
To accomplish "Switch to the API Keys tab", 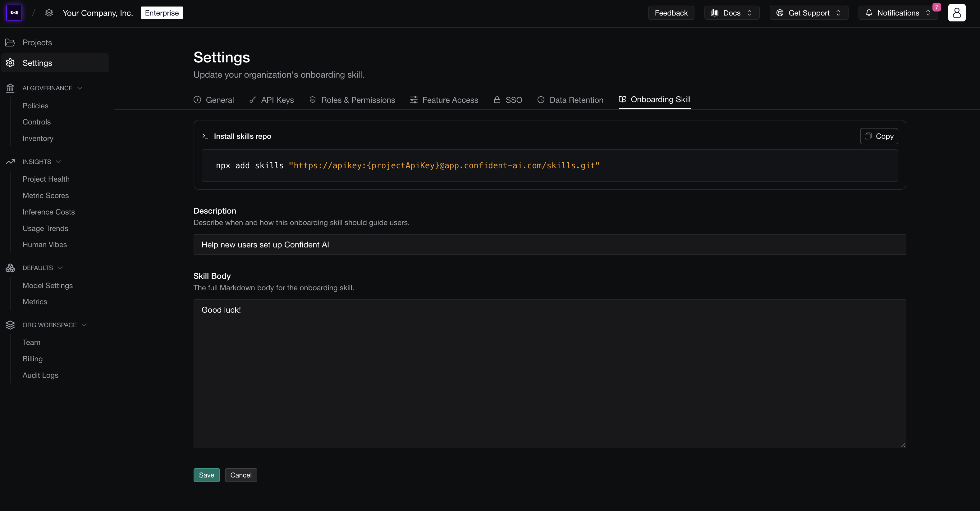I will point(272,100).
